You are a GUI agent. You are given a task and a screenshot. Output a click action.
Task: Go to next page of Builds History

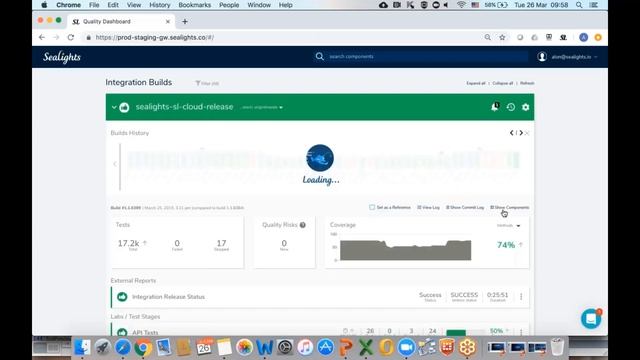click(521, 133)
